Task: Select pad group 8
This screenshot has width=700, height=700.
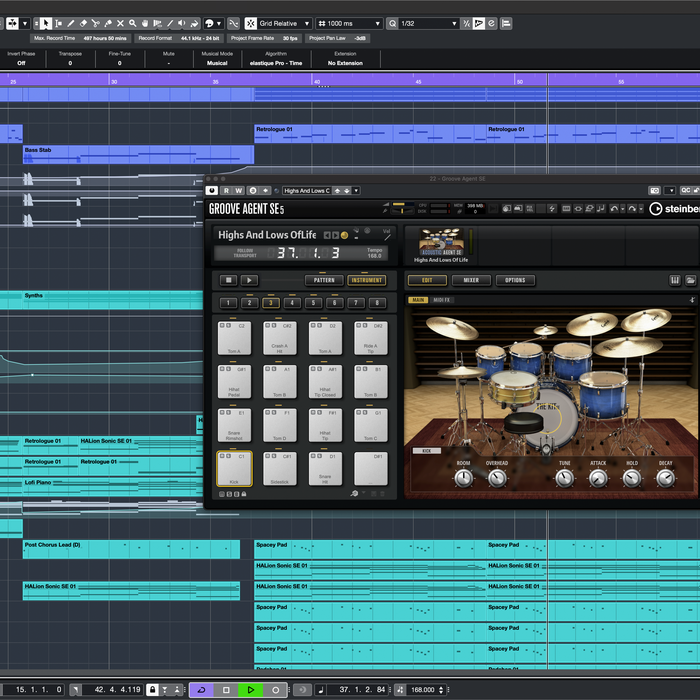Action: [377, 303]
